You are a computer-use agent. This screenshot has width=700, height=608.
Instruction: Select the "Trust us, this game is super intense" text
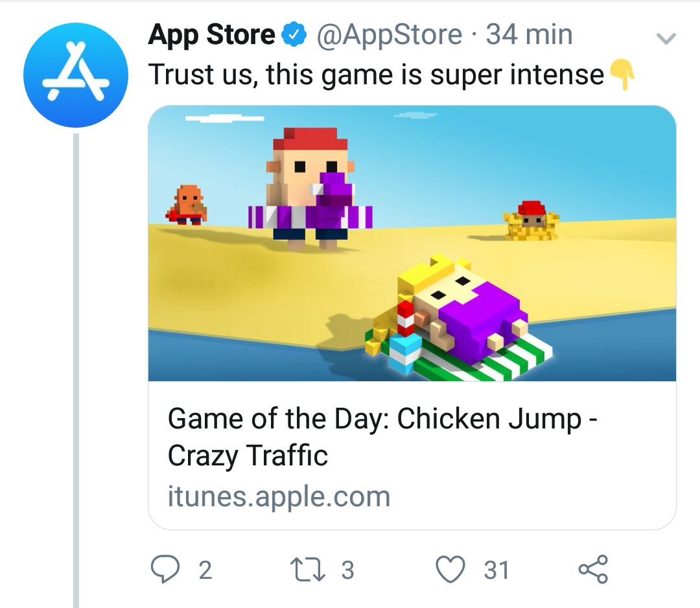point(376,75)
